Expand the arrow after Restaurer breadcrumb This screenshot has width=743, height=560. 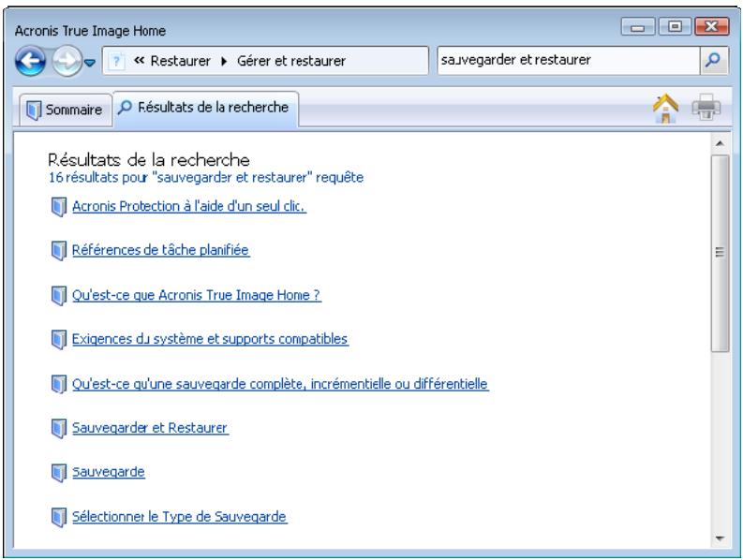tap(224, 61)
